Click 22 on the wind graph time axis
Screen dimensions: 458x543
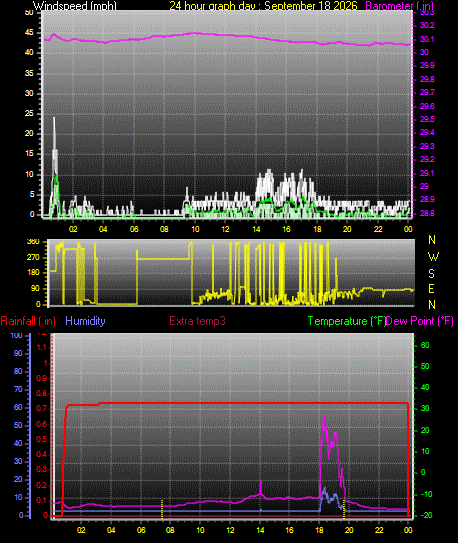pyautogui.click(x=378, y=229)
